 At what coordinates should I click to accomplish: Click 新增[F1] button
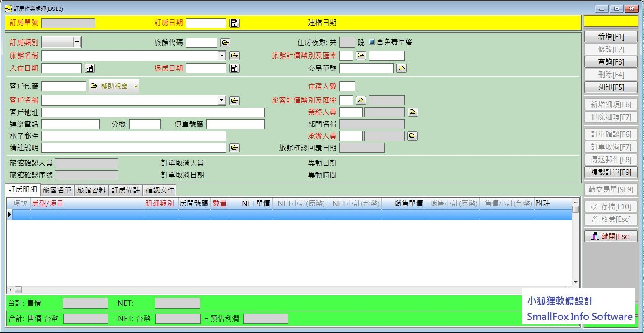pos(611,37)
